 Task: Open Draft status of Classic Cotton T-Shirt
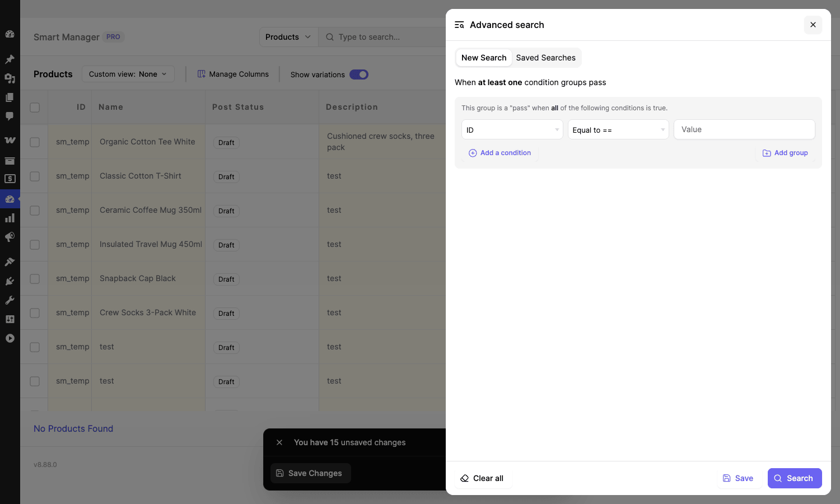[x=226, y=177]
